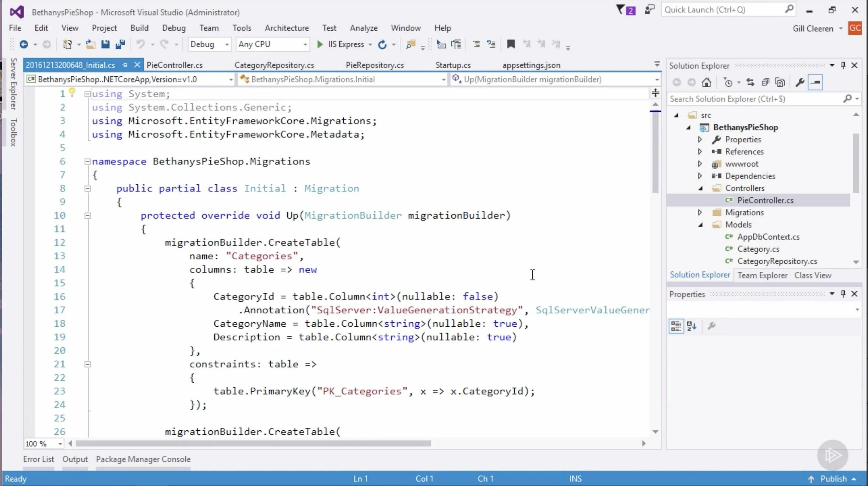Click the Redo action icon
The width and height of the screenshot is (868, 486).
(166, 44)
